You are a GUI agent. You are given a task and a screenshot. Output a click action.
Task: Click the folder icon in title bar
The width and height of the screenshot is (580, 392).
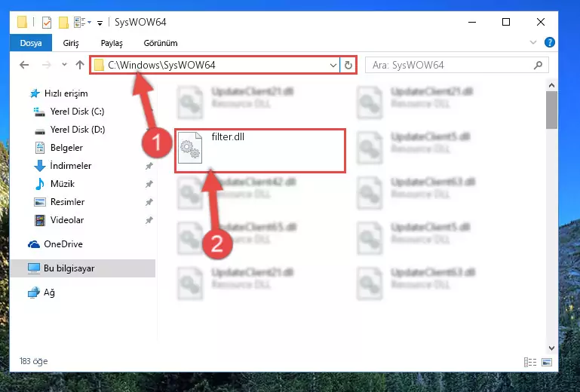22,22
